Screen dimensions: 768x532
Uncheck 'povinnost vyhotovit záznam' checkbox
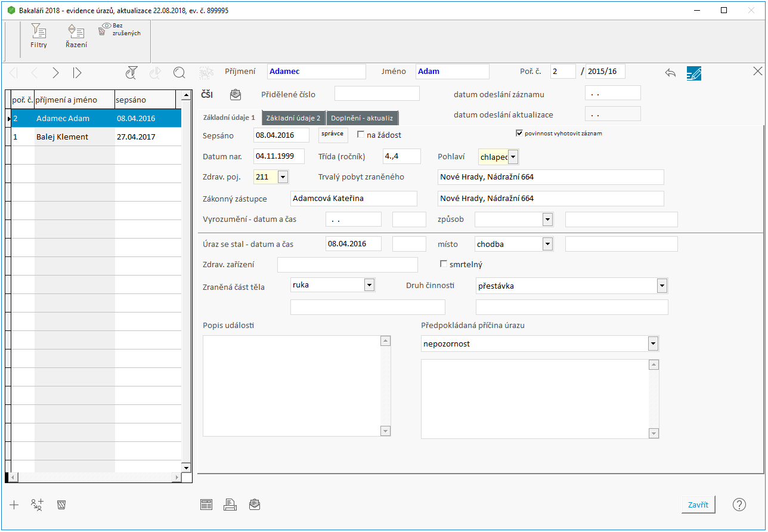pyautogui.click(x=519, y=133)
